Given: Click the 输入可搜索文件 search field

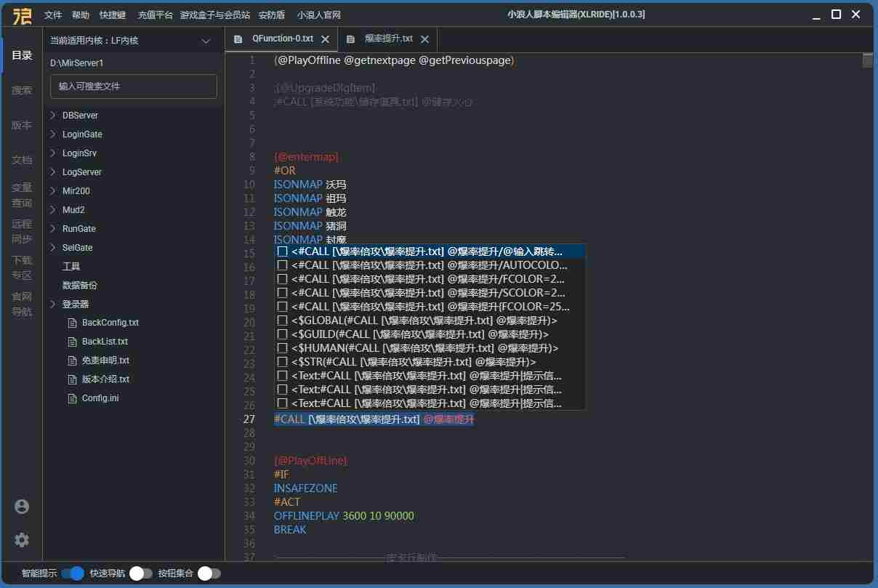Looking at the screenshot, I should click(x=134, y=86).
